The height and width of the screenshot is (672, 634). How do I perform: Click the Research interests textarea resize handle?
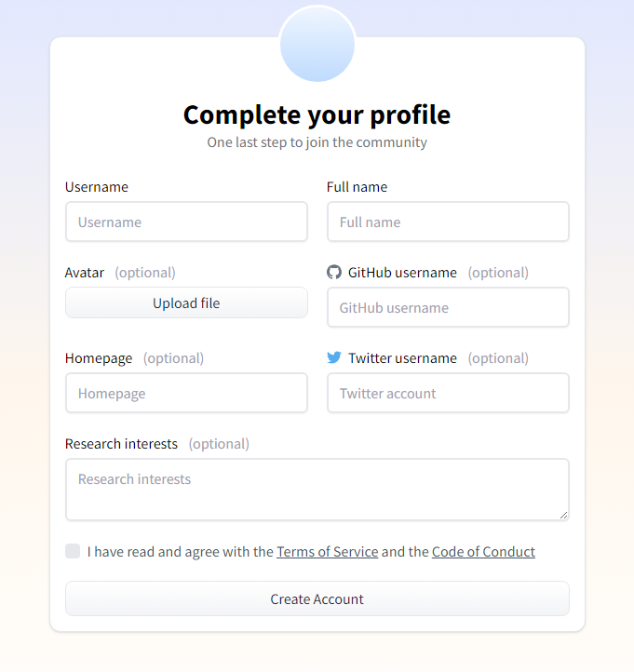(x=563, y=514)
